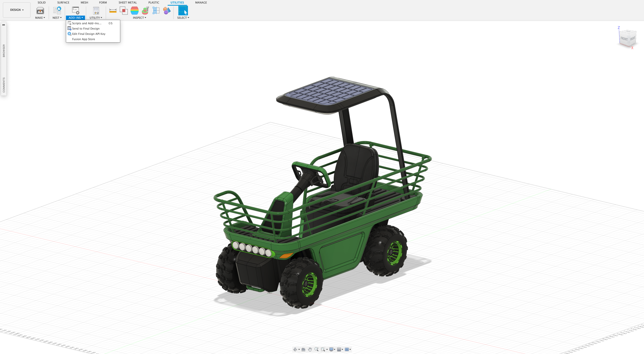Open the BROWSER side panel
Viewport: 644px width, 354px height.
(x=4, y=51)
